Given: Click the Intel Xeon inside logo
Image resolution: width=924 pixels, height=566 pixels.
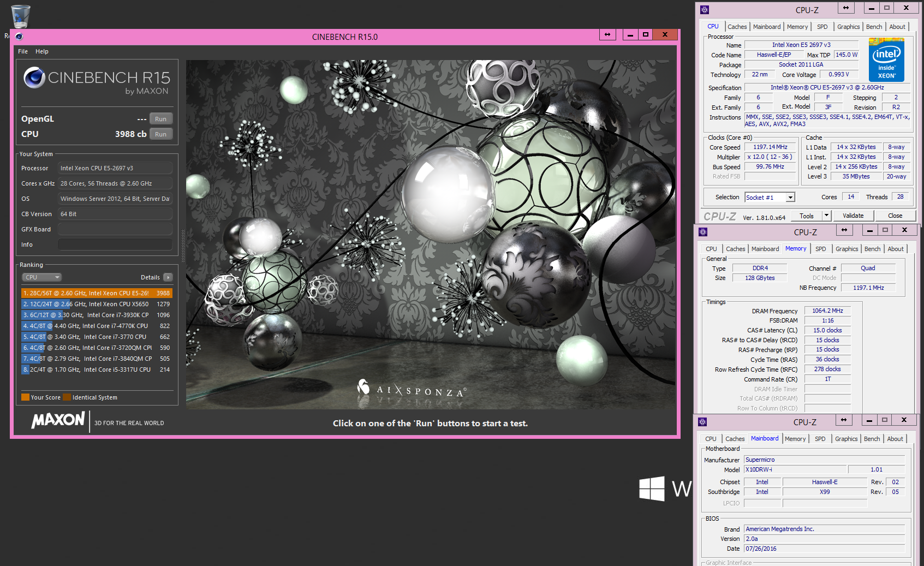Looking at the screenshot, I should pyautogui.click(x=886, y=60).
